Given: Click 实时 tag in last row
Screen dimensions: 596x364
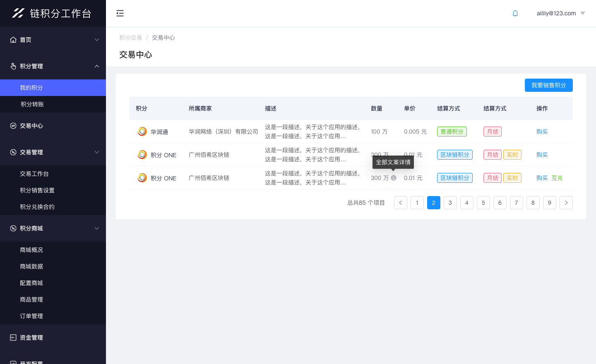Looking at the screenshot, I should pyautogui.click(x=512, y=178).
